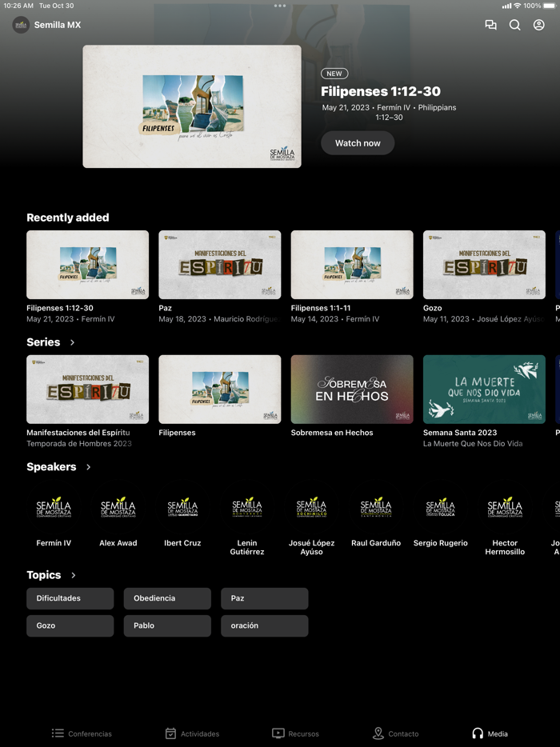Tap the Temporada de Hombres 2023 subtitle
This screenshot has height=747, width=560.
click(79, 444)
